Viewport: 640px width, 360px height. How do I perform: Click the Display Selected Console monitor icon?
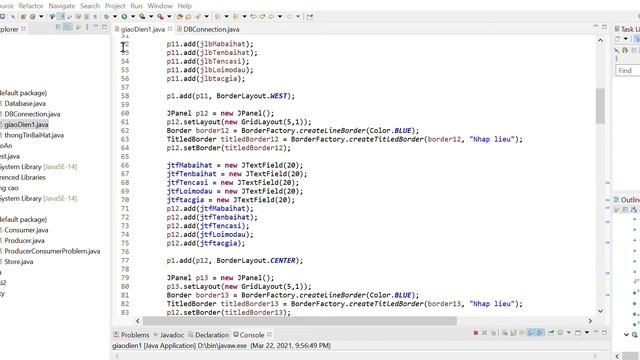point(560,333)
